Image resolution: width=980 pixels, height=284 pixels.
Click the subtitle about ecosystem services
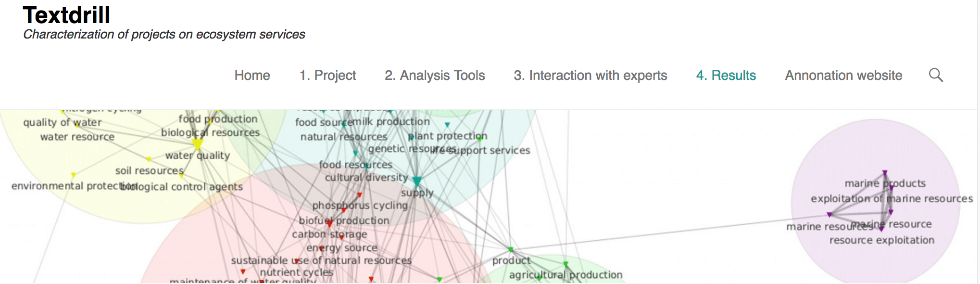pos(164,35)
